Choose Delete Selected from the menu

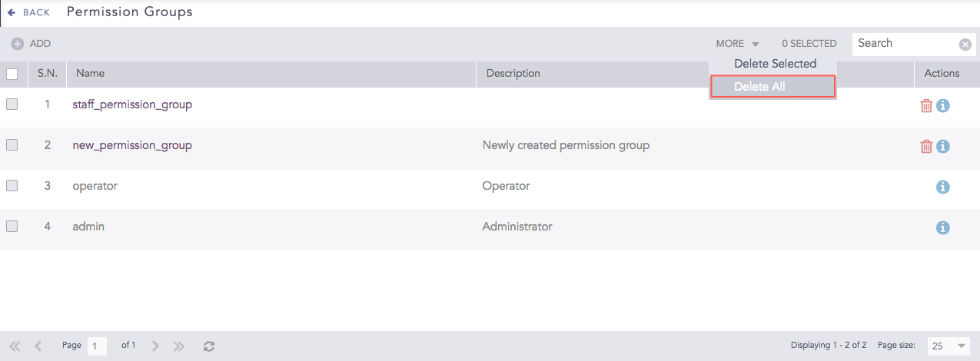775,64
